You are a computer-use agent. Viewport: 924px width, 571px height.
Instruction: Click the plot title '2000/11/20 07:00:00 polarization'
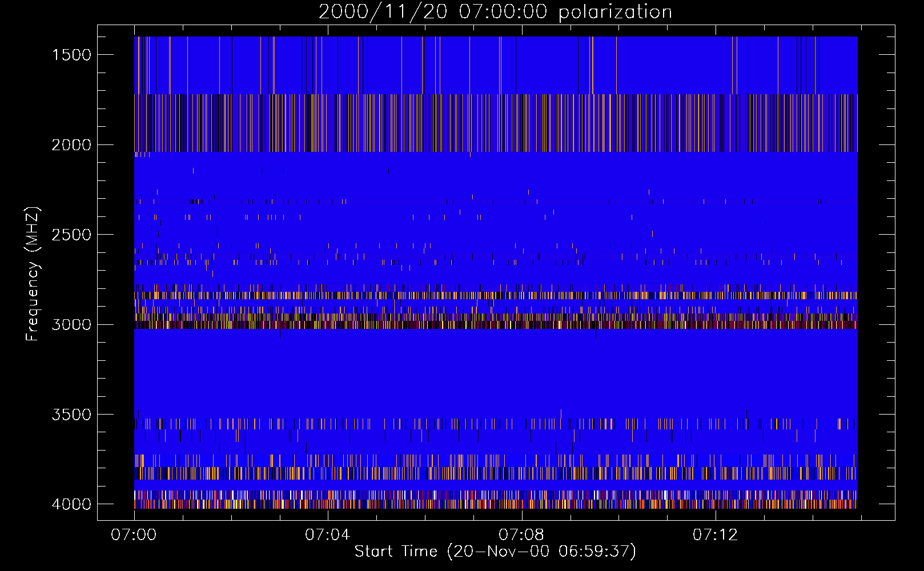click(x=495, y=12)
